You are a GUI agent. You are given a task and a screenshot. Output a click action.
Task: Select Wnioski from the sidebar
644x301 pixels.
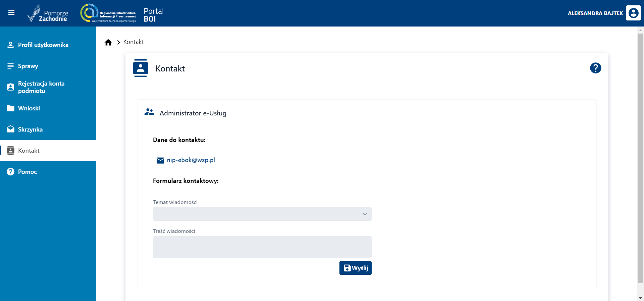(29, 108)
